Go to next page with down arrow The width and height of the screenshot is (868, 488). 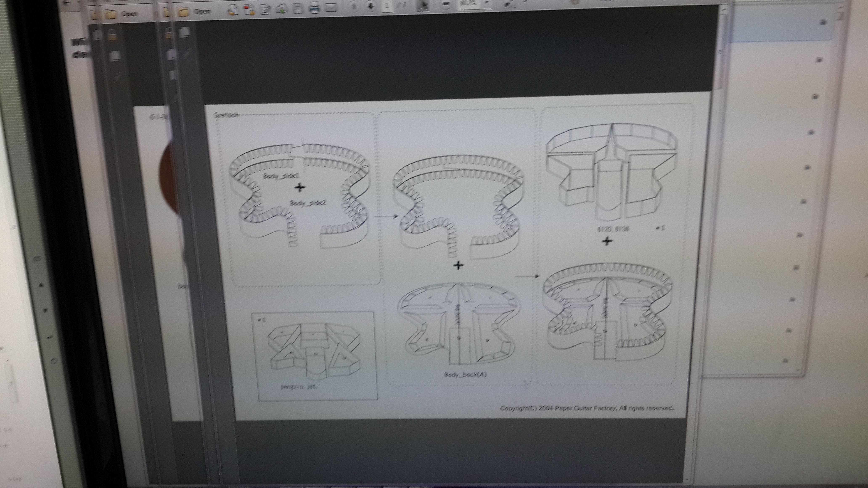(370, 6)
